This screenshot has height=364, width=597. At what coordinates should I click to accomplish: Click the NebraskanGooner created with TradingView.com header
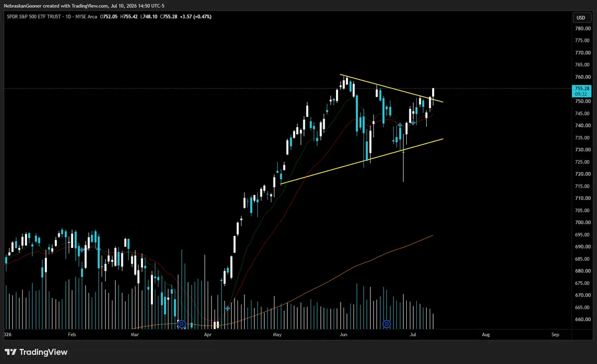coord(84,6)
